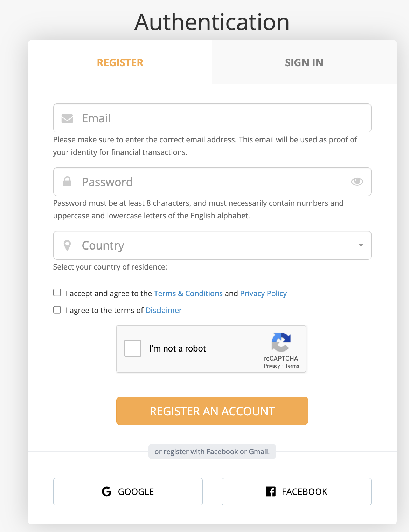Switch to the Sign In tab
Screen dimensions: 409x532
click(x=304, y=63)
